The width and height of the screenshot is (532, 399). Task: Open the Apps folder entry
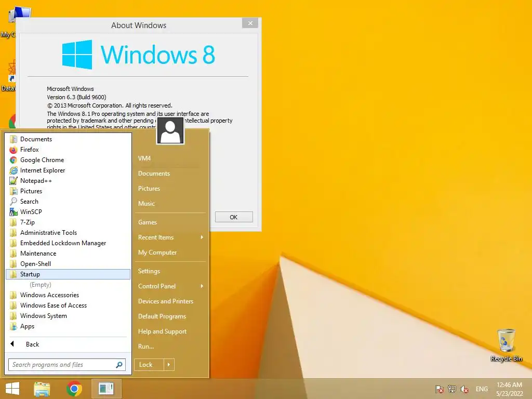point(68,326)
